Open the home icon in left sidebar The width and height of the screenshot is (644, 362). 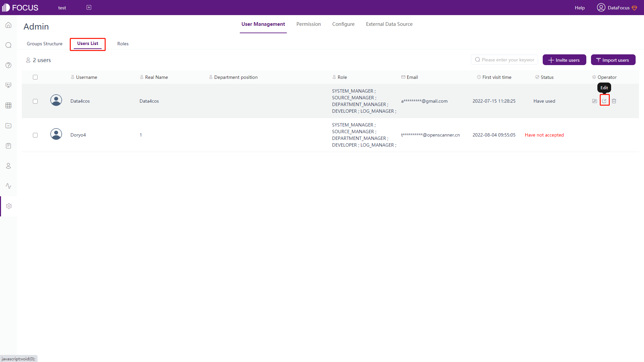pos(8,25)
